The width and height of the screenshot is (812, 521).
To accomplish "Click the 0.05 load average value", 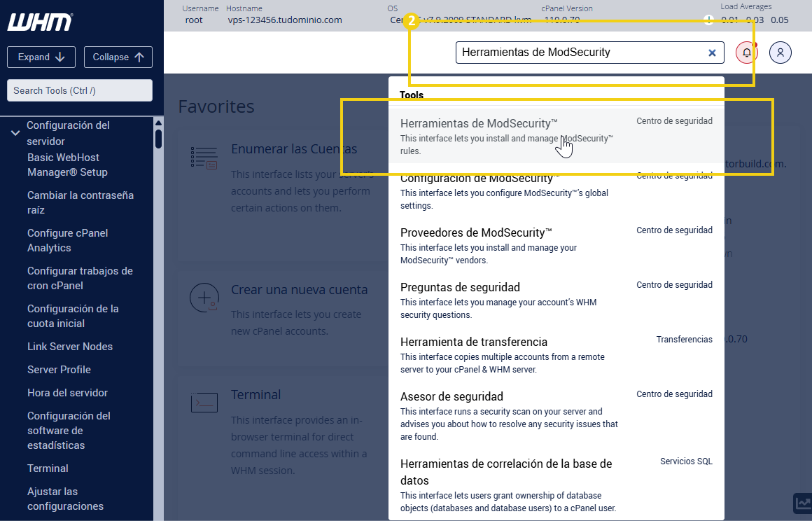I will (x=779, y=20).
